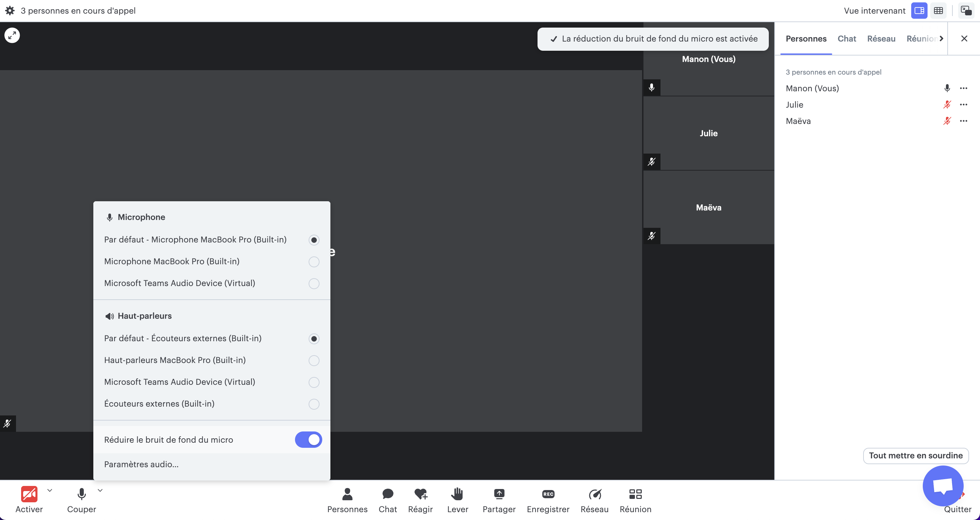The height and width of the screenshot is (520, 980).
Task: Click Manon's microphone icon in participant list
Action: tap(947, 88)
